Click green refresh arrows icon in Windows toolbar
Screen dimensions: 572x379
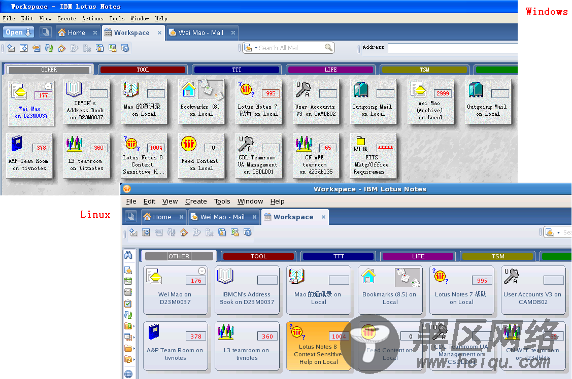(x=49, y=48)
